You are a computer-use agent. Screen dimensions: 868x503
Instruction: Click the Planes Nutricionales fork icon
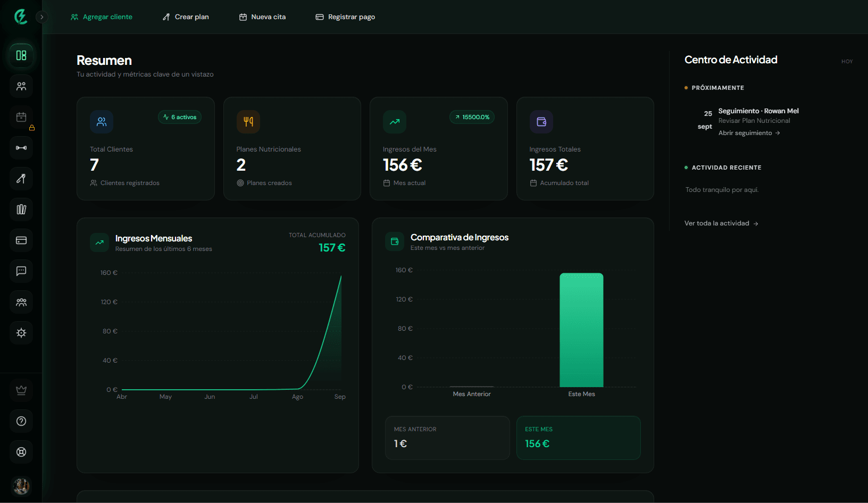[248, 122]
